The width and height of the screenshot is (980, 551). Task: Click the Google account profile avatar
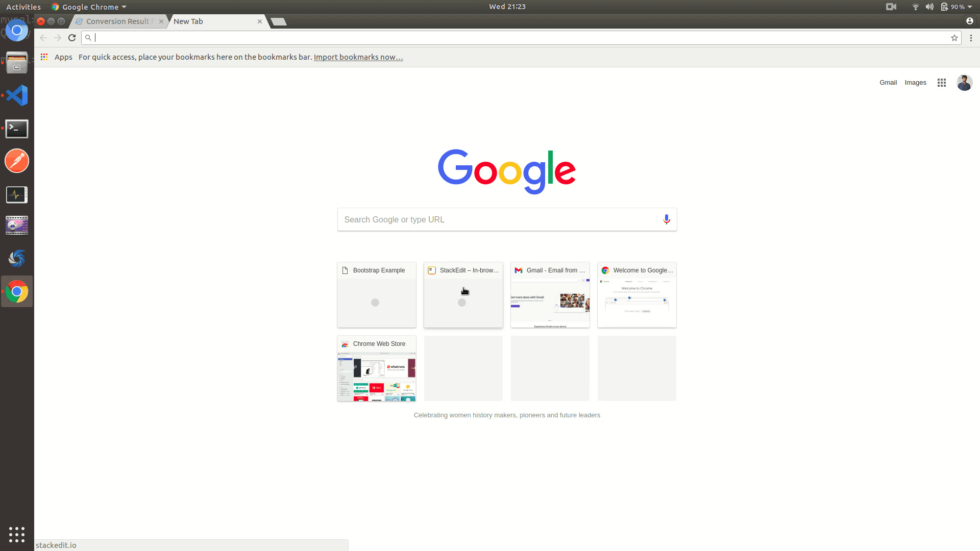[964, 83]
